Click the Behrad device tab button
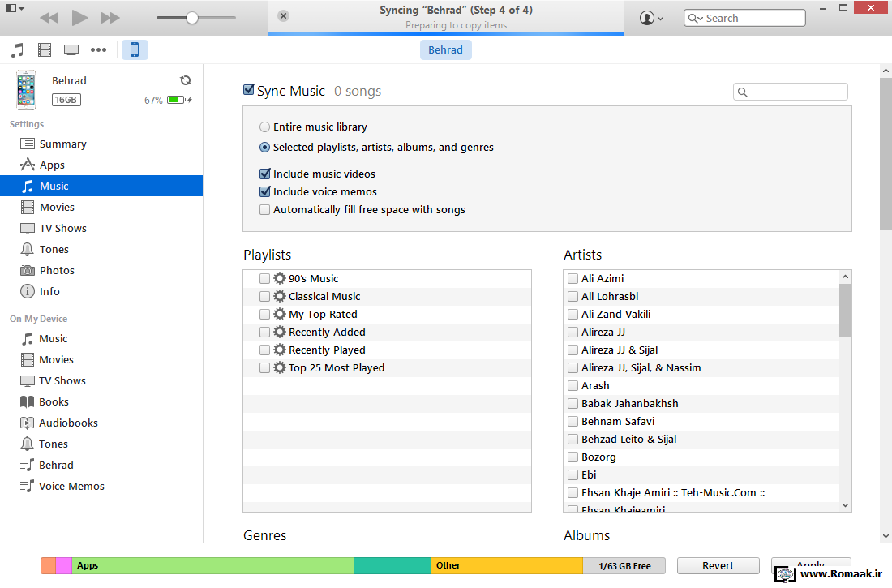 click(x=445, y=50)
